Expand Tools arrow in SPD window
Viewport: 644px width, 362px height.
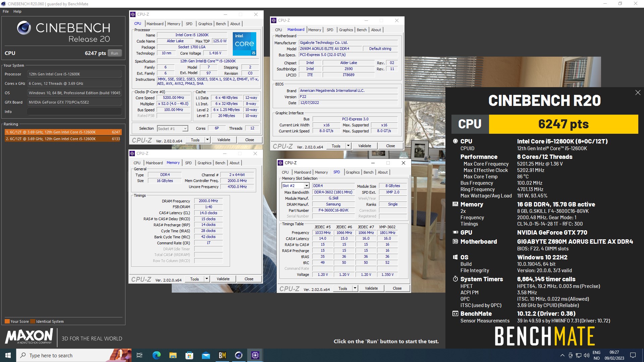pyautogui.click(x=355, y=288)
